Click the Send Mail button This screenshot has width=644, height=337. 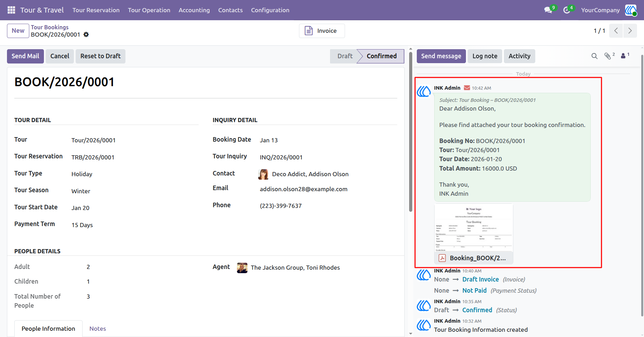coord(25,56)
